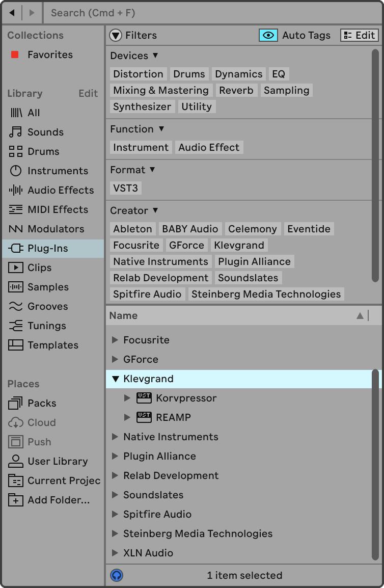Collapse the Creator tag group
This screenshot has width=384, height=588.
pyautogui.click(x=155, y=210)
